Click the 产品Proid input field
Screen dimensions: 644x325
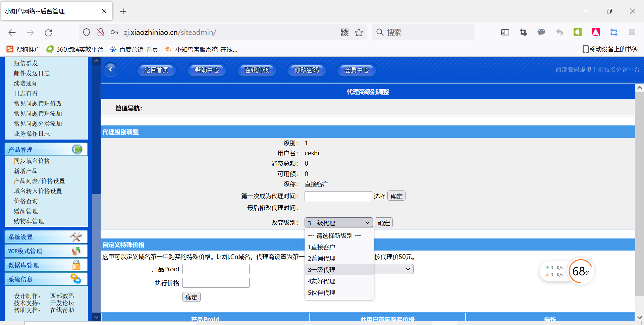pos(216,269)
